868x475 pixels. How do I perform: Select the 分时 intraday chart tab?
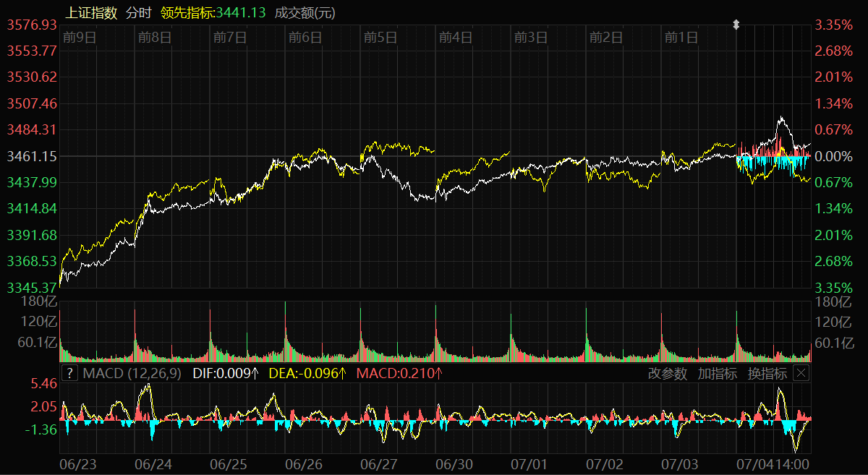pyautogui.click(x=138, y=13)
